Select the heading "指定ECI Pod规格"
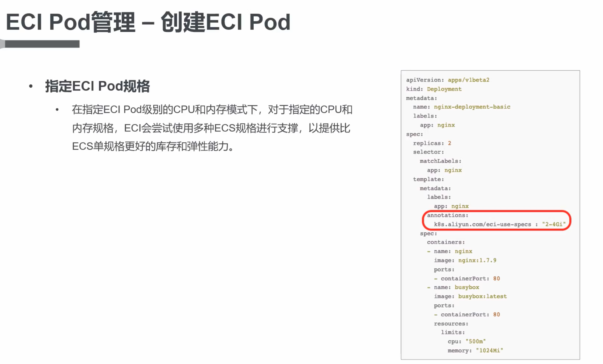Screen dimensions: 603x364 coord(97,86)
